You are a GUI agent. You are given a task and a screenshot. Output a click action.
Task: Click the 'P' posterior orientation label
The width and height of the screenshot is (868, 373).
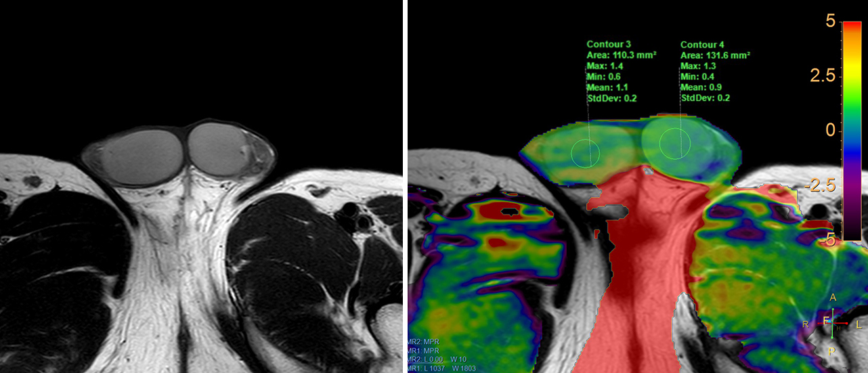click(x=833, y=350)
